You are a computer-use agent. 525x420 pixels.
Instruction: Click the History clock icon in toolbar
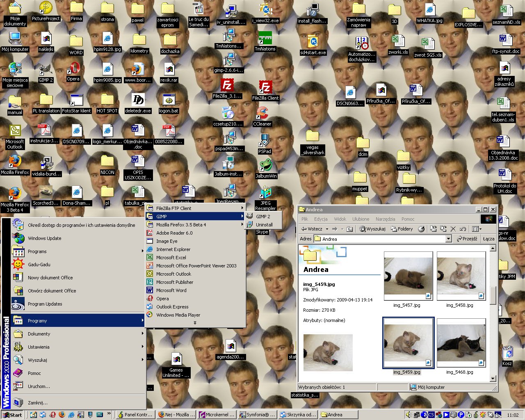(x=421, y=229)
